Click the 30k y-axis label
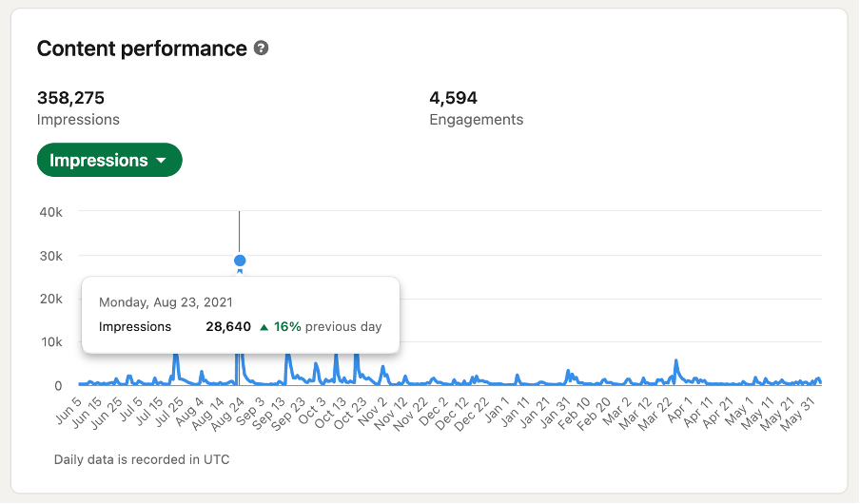This screenshot has height=504, width=860. pyautogui.click(x=51, y=256)
